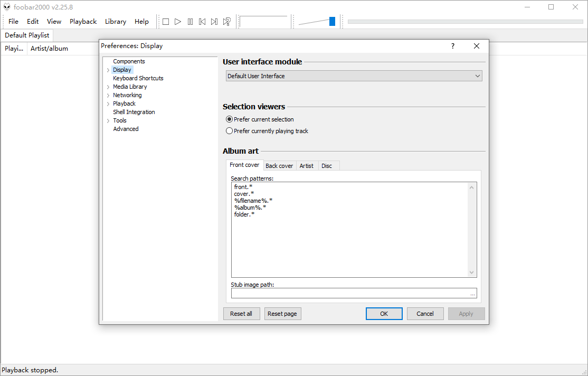588x376 pixels.
Task: Click inside the Stub image path field
Action: click(348, 294)
